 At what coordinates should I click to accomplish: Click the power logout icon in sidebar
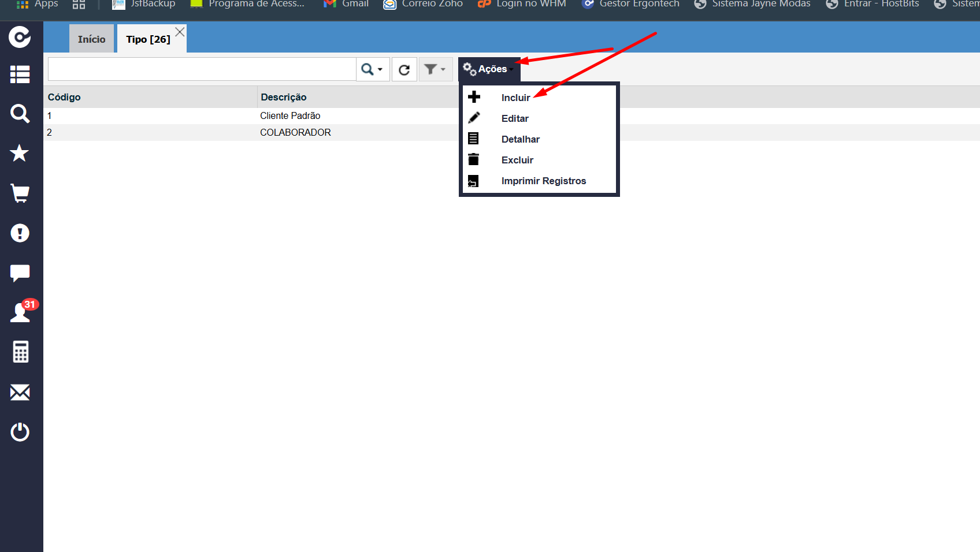click(20, 431)
